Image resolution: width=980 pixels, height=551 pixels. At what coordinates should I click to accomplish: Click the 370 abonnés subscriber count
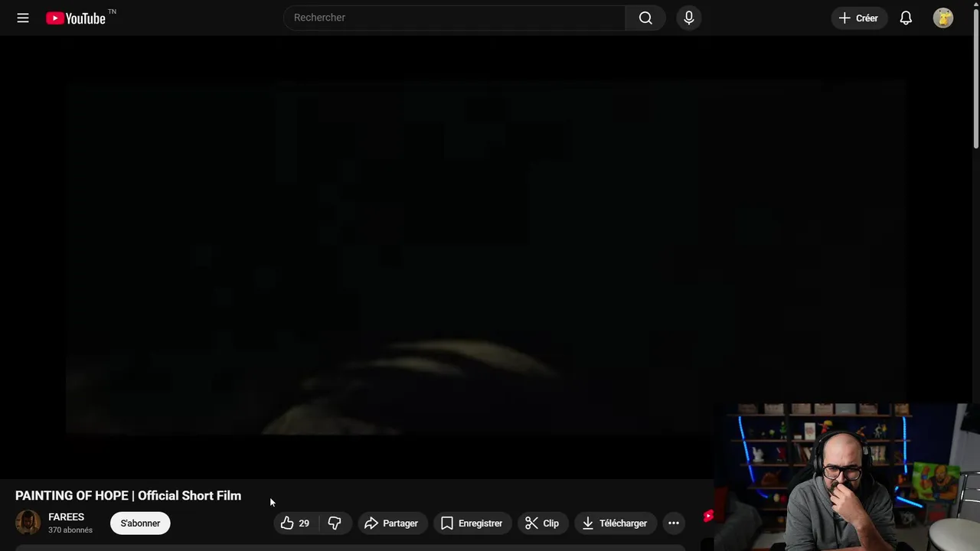click(70, 530)
